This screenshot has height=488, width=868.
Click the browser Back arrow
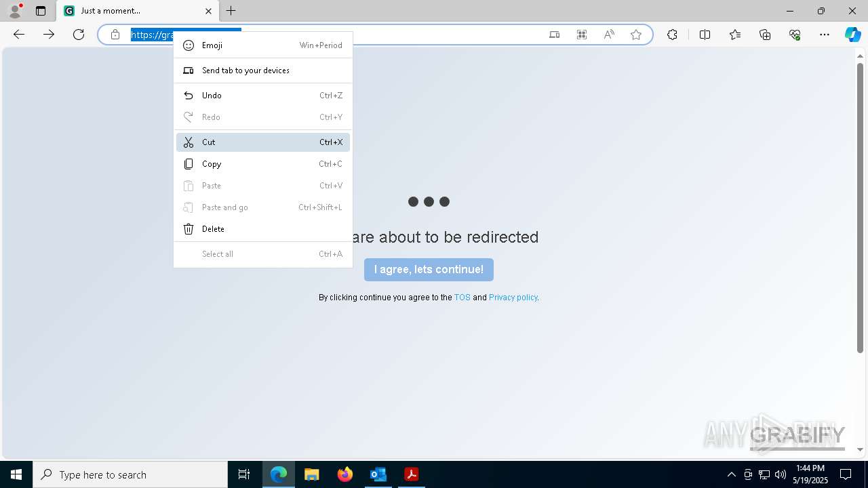point(19,35)
